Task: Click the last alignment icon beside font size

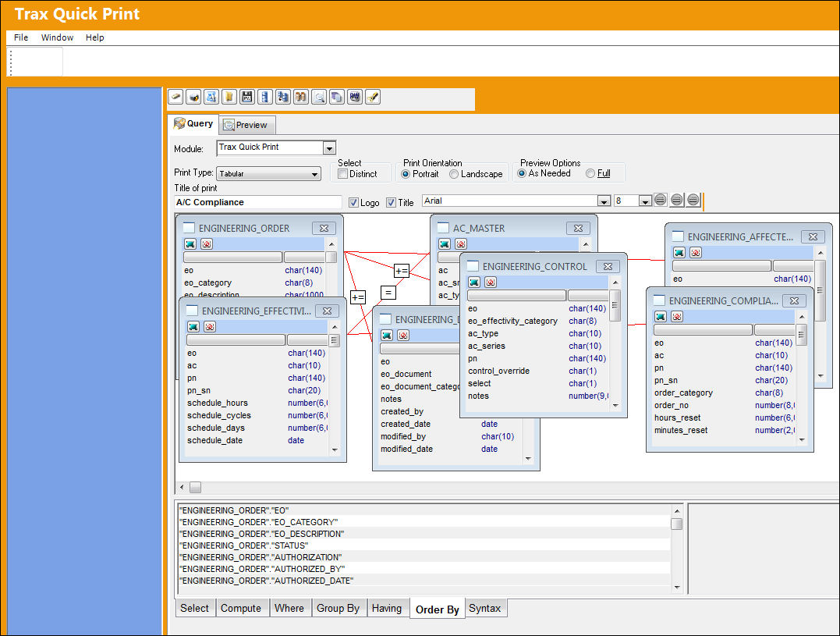Action: (693, 200)
